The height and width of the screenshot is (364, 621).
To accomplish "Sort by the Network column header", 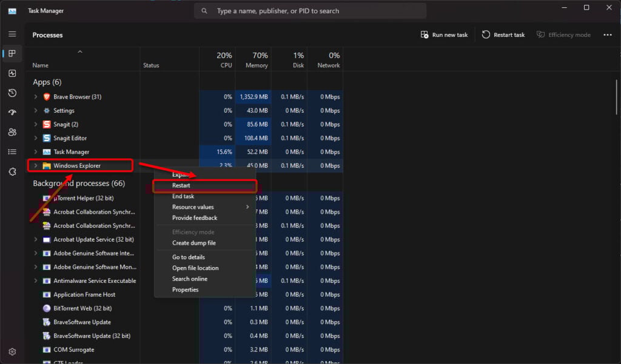I will click(325, 60).
